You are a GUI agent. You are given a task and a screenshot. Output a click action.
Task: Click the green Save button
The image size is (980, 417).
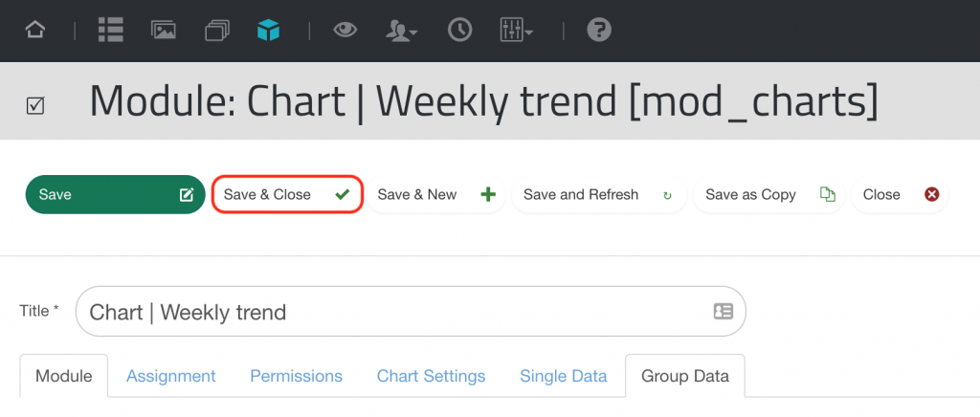tap(116, 194)
